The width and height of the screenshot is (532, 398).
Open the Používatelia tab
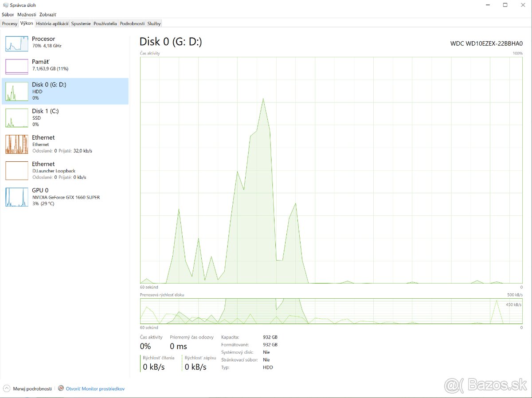point(105,23)
